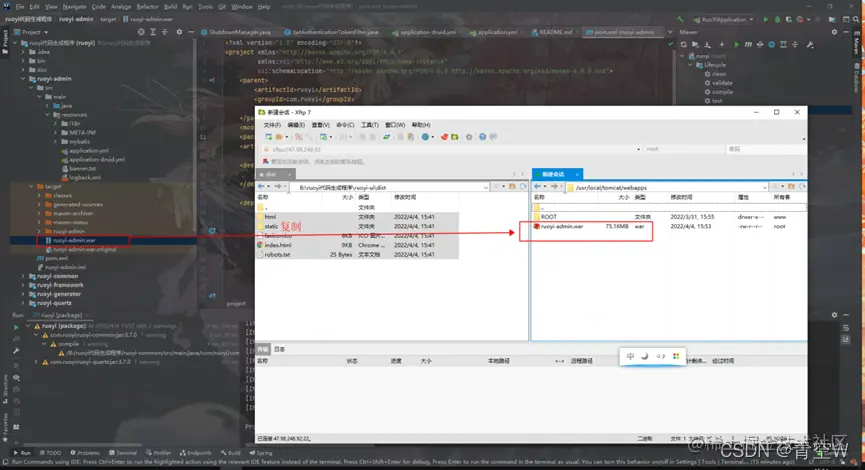The height and width of the screenshot is (470, 865).
Task: Click the build hammer icon in IntelliJ toolbar
Action: click(x=680, y=19)
